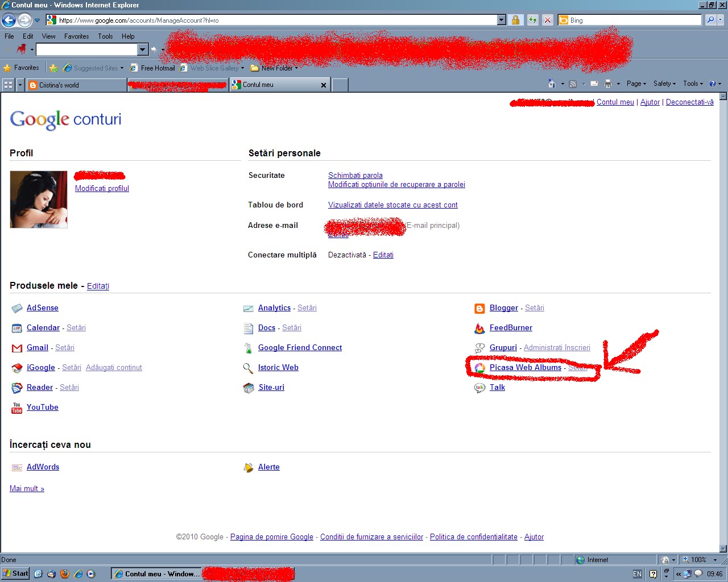Click the Schimbati parola link
Image resolution: width=728 pixels, height=582 pixels.
(x=355, y=176)
